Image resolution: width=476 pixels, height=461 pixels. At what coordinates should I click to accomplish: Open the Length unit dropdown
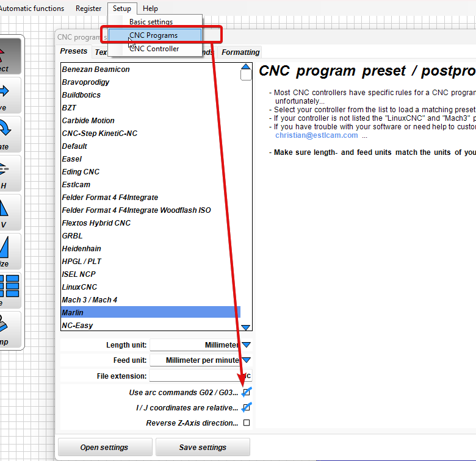tap(246, 345)
